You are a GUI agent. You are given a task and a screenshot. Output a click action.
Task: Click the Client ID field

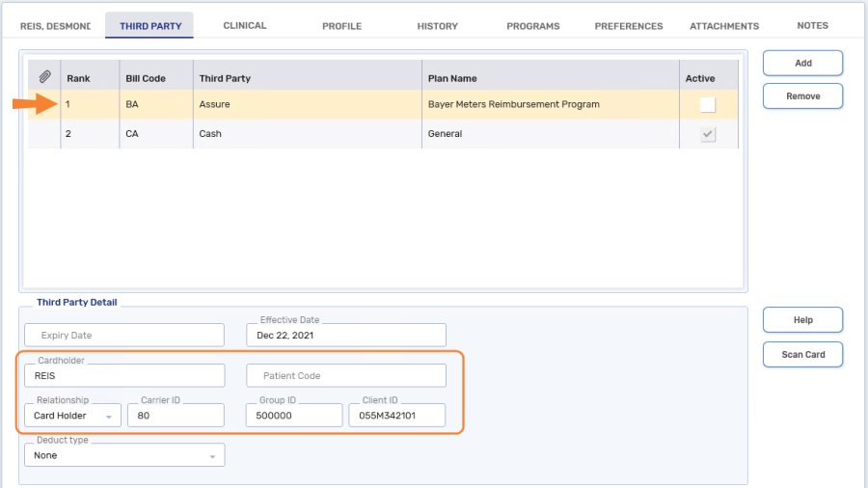(396, 416)
